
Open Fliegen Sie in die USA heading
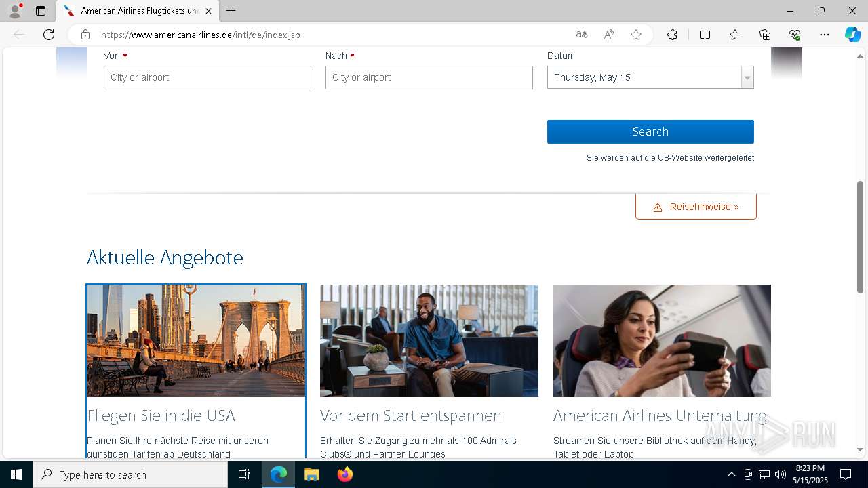pos(161,415)
